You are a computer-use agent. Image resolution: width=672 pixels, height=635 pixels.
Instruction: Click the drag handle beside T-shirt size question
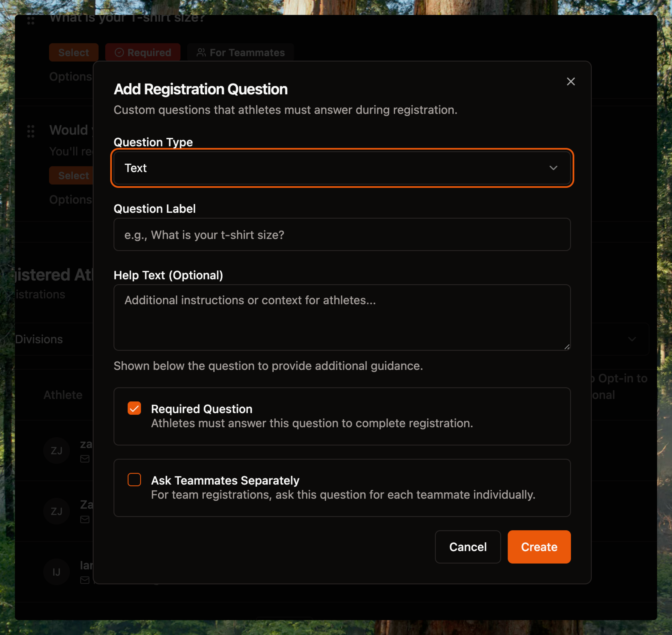(31, 20)
